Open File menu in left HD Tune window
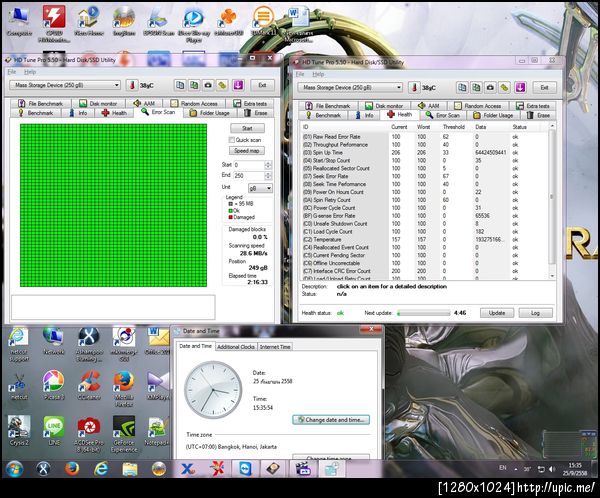This screenshot has width=600, height=498. (x=12, y=72)
